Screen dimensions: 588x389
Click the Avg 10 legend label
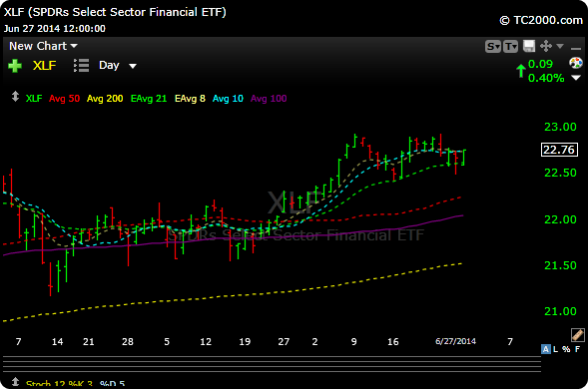[x=228, y=99]
